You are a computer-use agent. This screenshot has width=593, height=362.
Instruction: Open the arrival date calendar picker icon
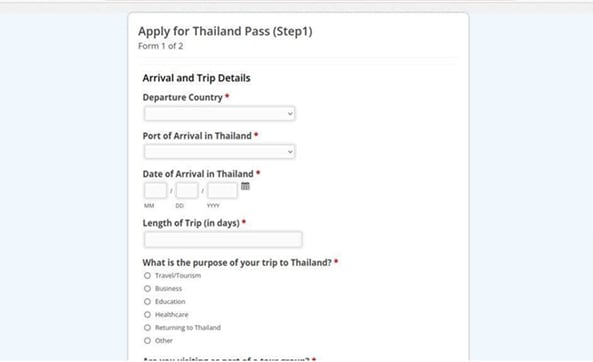click(245, 186)
